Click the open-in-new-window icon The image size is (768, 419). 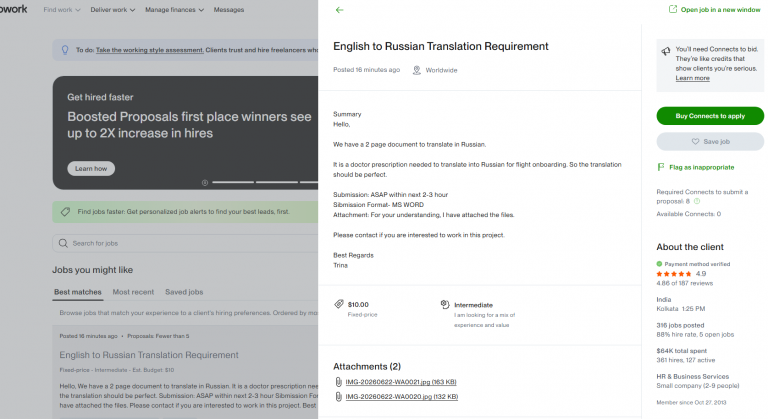click(x=673, y=9)
